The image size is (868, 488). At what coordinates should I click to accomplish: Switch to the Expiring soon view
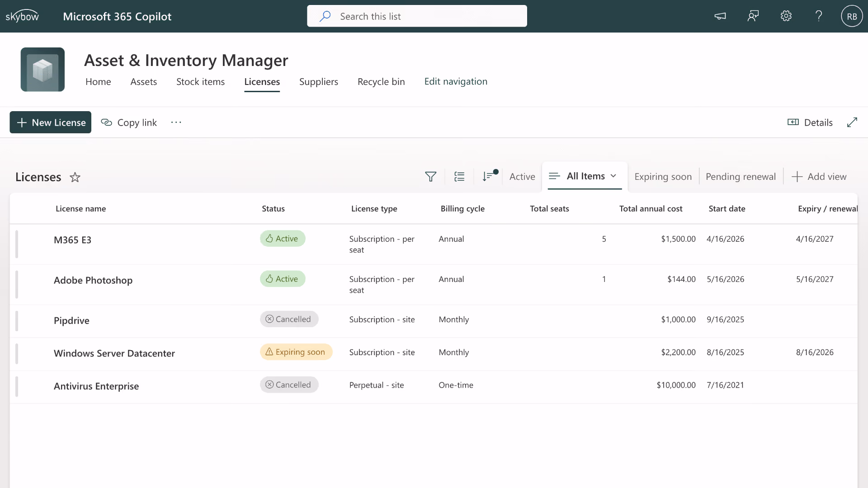tap(663, 177)
